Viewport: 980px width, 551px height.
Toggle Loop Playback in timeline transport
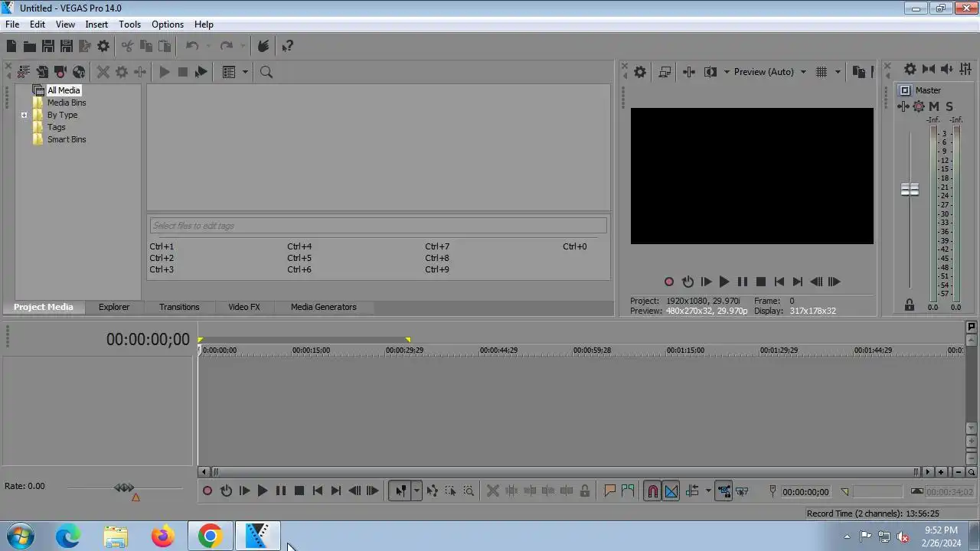[x=226, y=491]
